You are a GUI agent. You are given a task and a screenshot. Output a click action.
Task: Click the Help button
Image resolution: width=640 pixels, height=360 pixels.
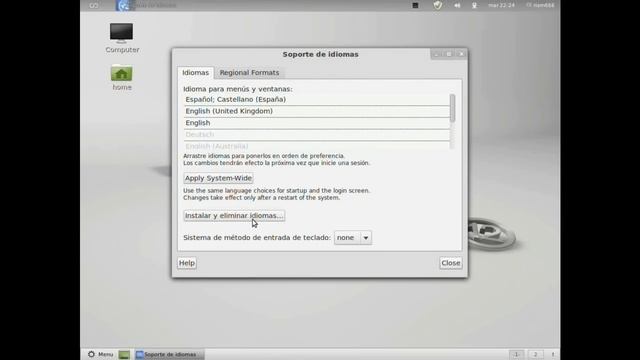(187, 263)
